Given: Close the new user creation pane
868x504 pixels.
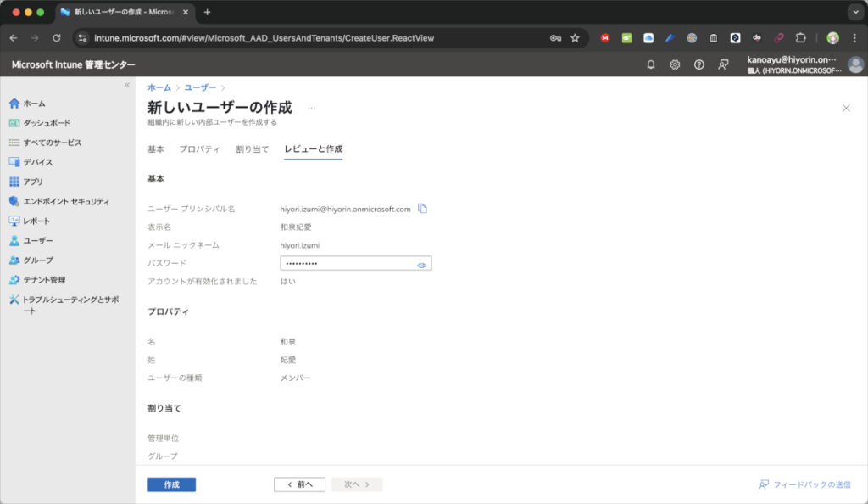Looking at the screenshot, I should (846, 108).
